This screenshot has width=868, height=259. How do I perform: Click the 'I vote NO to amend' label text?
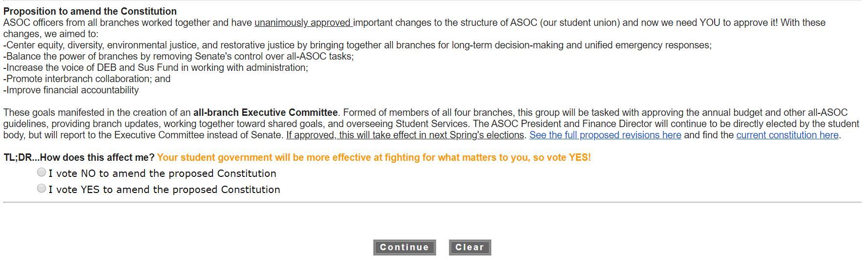click(162, 173)
